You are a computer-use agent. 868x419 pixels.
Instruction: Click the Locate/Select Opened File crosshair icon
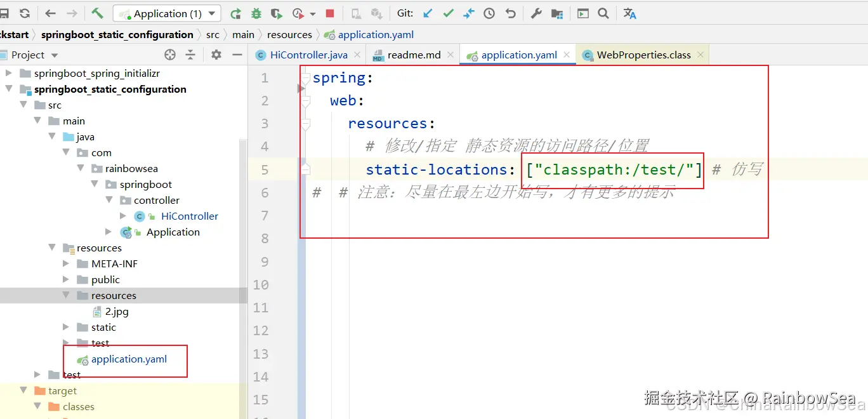169,55
